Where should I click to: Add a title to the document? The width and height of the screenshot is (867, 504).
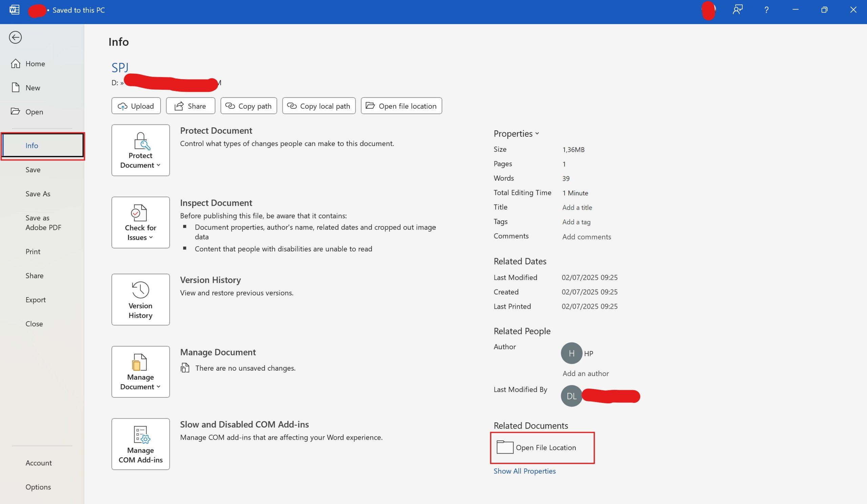tap(577, 207)
